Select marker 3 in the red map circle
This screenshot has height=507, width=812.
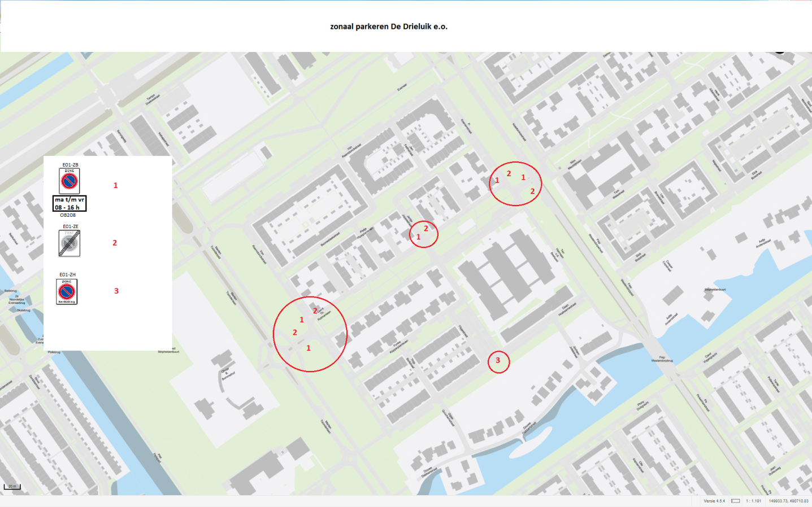[498, 360]
